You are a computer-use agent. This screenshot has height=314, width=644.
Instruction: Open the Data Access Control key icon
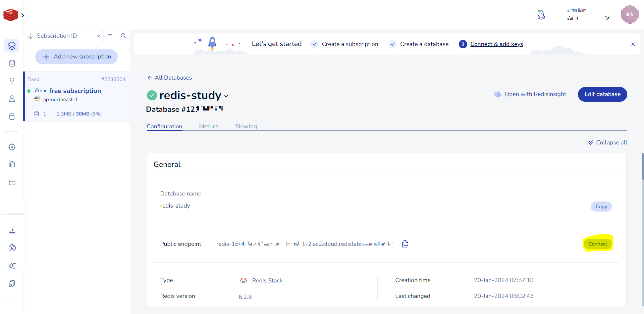click(12, 81)
